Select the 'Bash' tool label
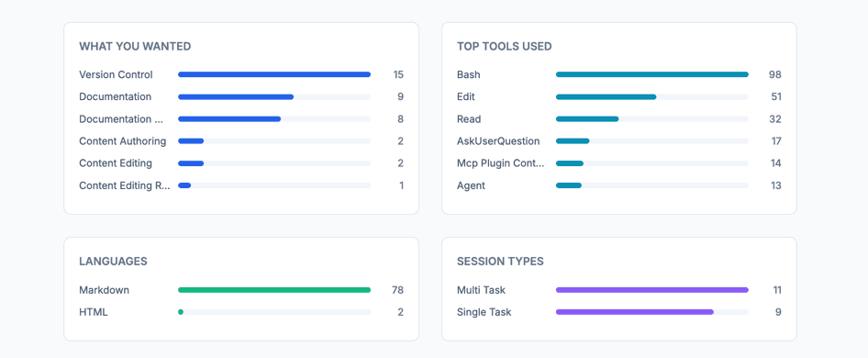The image size is (868, 358). 468,74
